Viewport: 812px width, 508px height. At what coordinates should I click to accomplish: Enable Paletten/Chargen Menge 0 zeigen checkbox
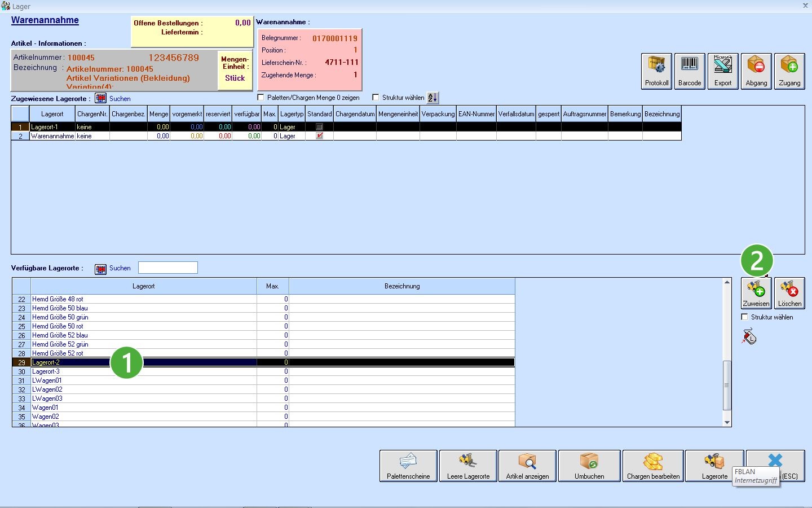(261, 98)
